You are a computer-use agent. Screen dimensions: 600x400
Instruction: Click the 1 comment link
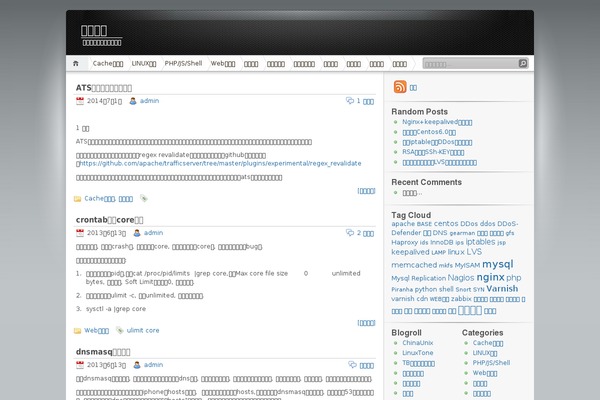coord(365,101)
